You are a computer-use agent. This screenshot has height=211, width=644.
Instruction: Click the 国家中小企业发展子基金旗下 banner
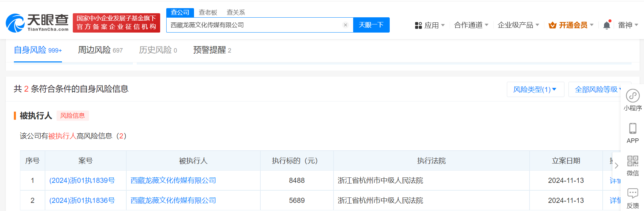pyautogui.click(x=116, y=23)
